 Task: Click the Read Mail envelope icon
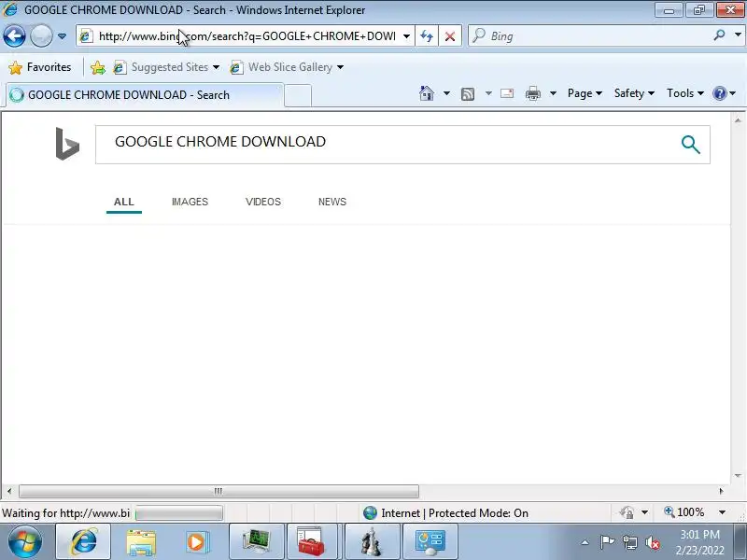point(507,93)
